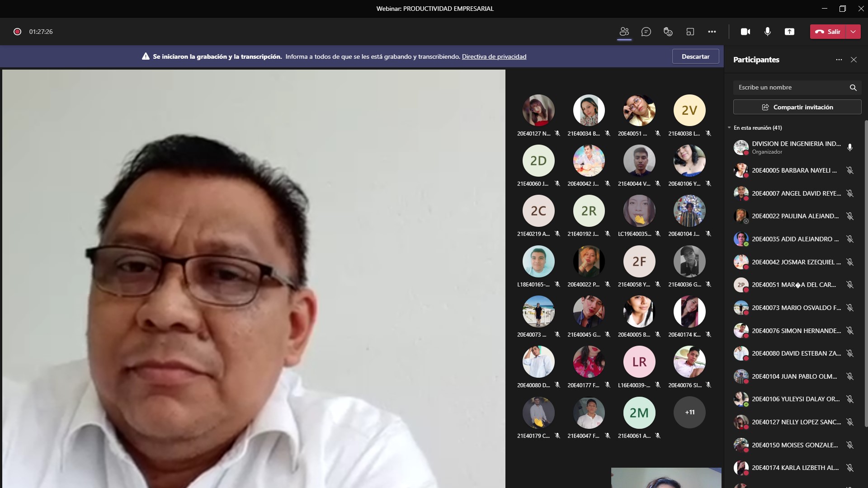Click the 2R avatar tile 21E40192
The width and height of the screenshot is (868, 488).
(589, 211)
